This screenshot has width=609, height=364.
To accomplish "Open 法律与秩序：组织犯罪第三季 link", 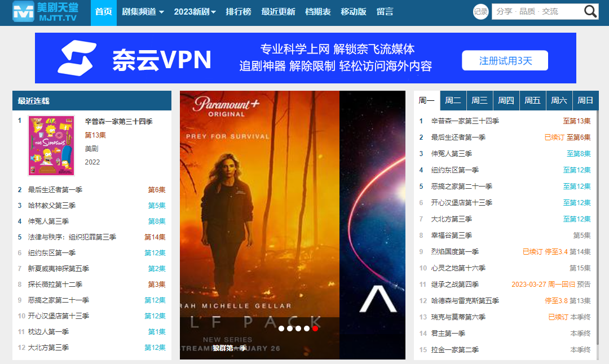I will click(x=72, y=237).
